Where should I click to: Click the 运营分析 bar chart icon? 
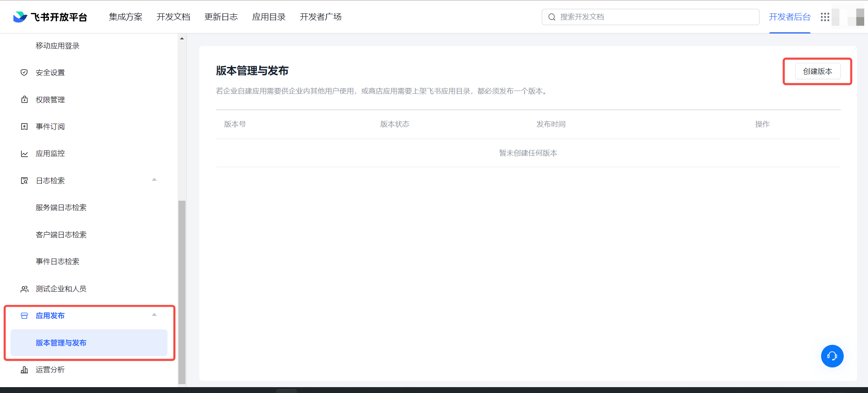pos(24,370)
